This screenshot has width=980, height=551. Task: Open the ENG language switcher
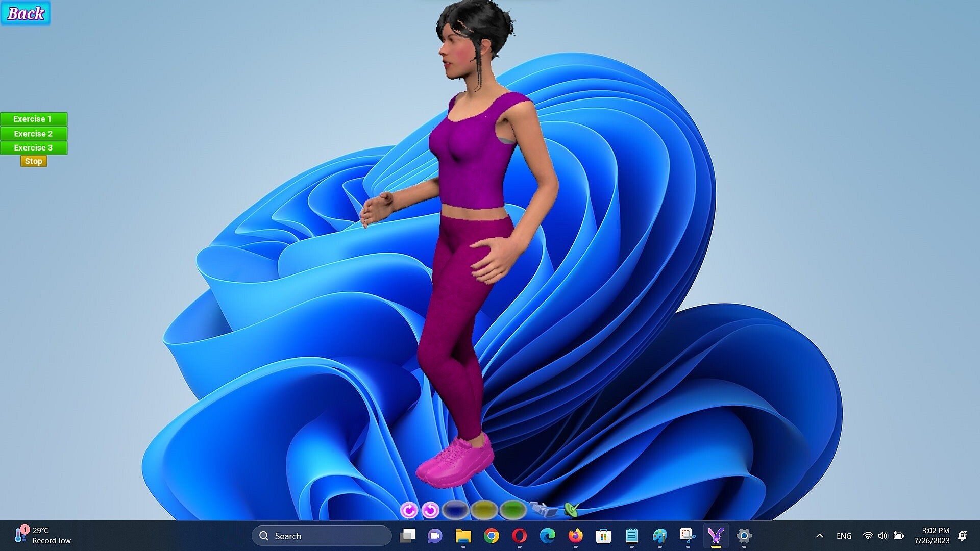coord(844,536)
